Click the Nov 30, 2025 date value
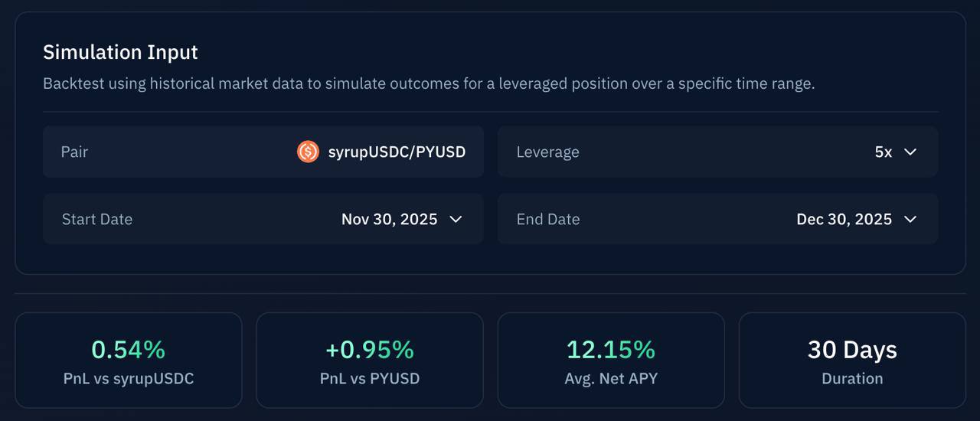Screen dimensions: 980x421 (x=389, y=219)
